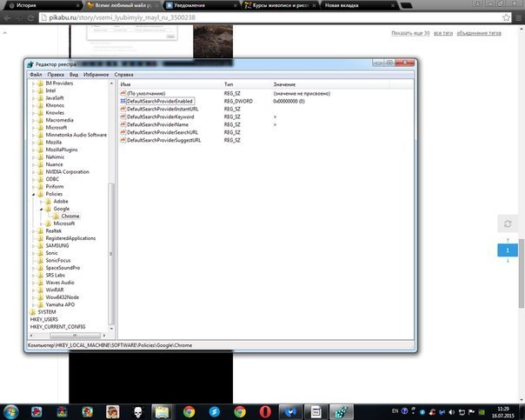
Task: Switch to the История browser tab
Action: tap(43, 5)
